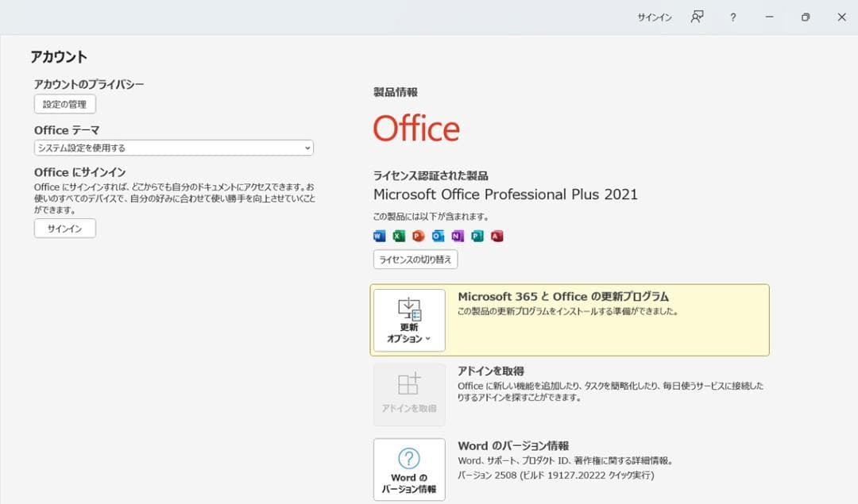Click the Microsoft 365 と Office の更新プログラム heading
This screenshot has width=858, height=504.
[563, 296]
